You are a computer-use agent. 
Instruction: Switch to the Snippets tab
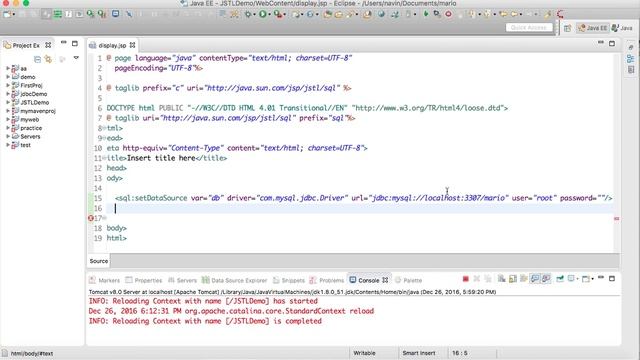[289, 280]
